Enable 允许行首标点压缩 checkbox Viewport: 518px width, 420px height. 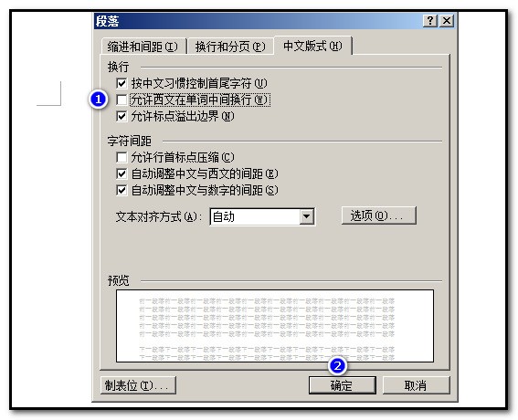(x=122, y=157)
